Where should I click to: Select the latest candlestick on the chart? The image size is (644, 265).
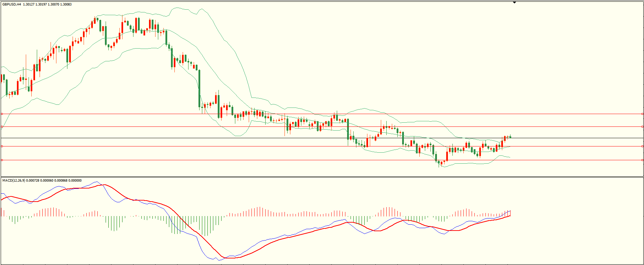510,137
